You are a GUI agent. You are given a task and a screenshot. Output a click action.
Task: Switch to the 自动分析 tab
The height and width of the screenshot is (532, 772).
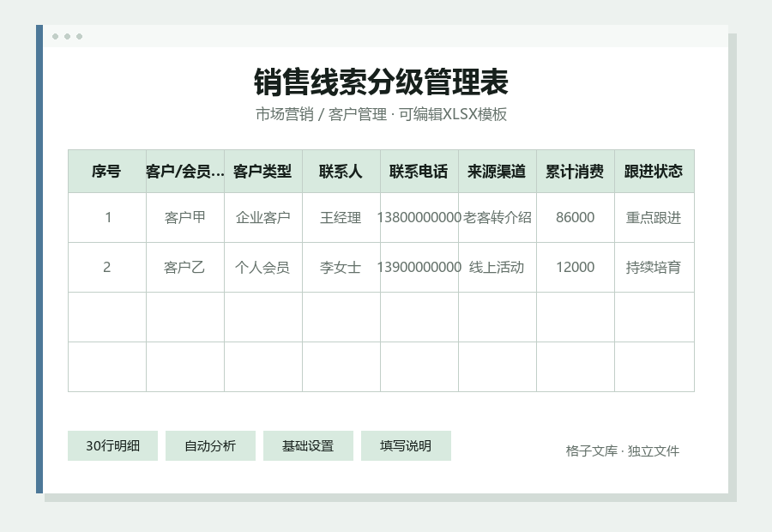pos(210,446)
